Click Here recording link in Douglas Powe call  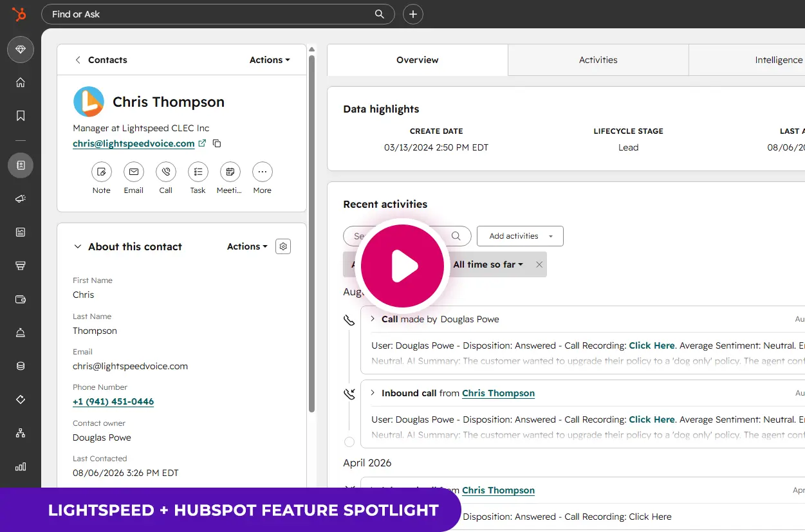point(652,345)
